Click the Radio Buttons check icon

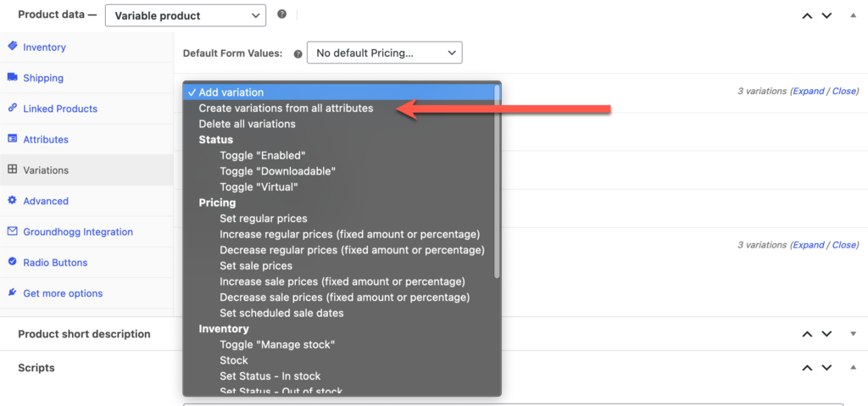[13, 262]
